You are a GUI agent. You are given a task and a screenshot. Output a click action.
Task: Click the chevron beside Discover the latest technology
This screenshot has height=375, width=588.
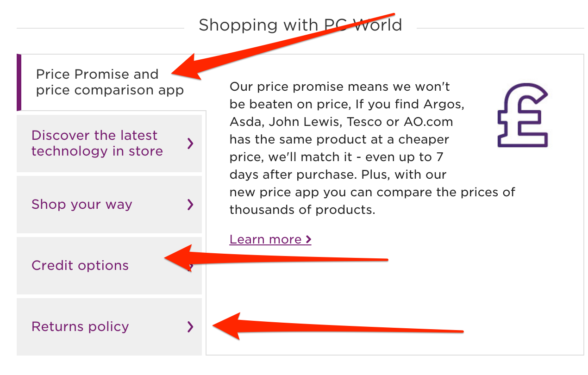point(190,144)
